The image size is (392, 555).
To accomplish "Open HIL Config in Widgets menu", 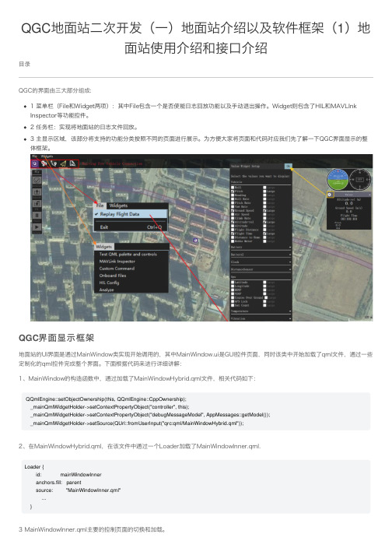I will (109, 283).
